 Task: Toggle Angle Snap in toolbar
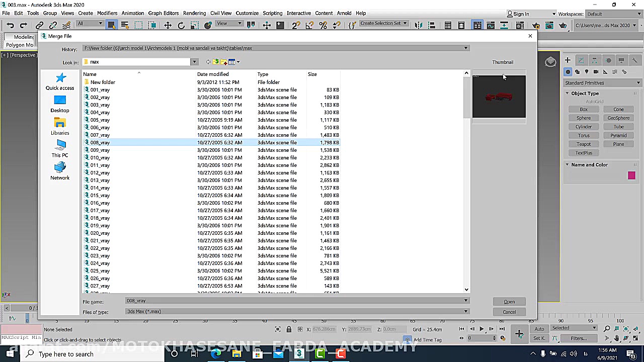[x=309, y=25]
